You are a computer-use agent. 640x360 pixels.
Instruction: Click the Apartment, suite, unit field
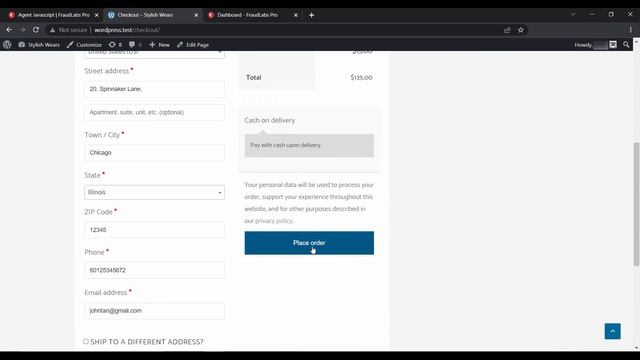(x=154, y=112)
